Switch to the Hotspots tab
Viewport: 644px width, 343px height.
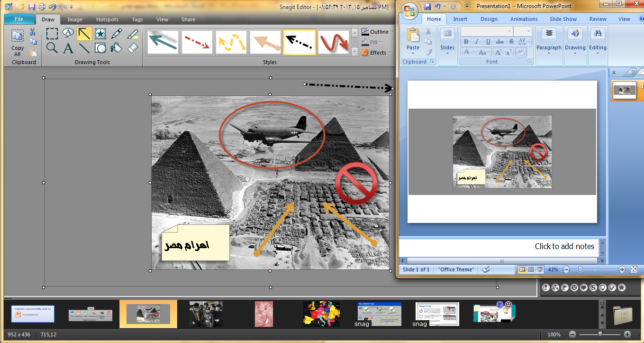(x=107, y=19)
